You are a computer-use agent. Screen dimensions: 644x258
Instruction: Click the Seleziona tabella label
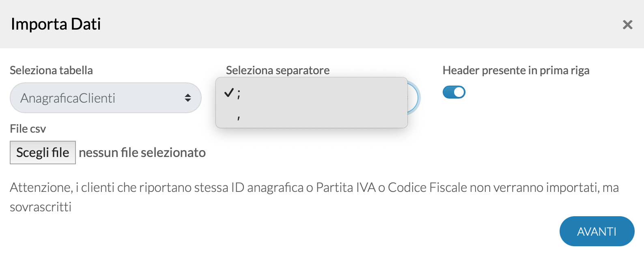coord(51,70)
